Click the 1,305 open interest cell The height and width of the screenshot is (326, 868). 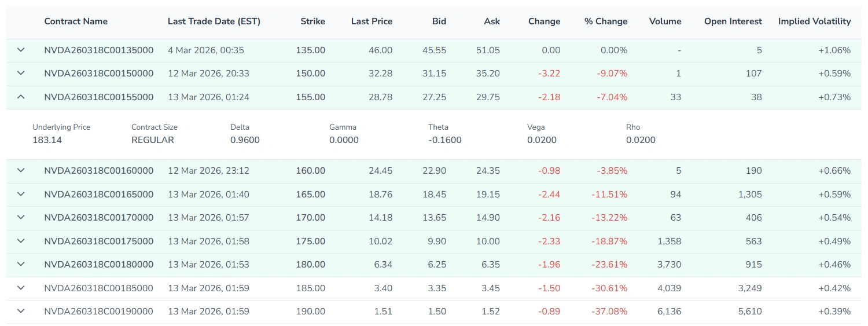pos(751,195)
